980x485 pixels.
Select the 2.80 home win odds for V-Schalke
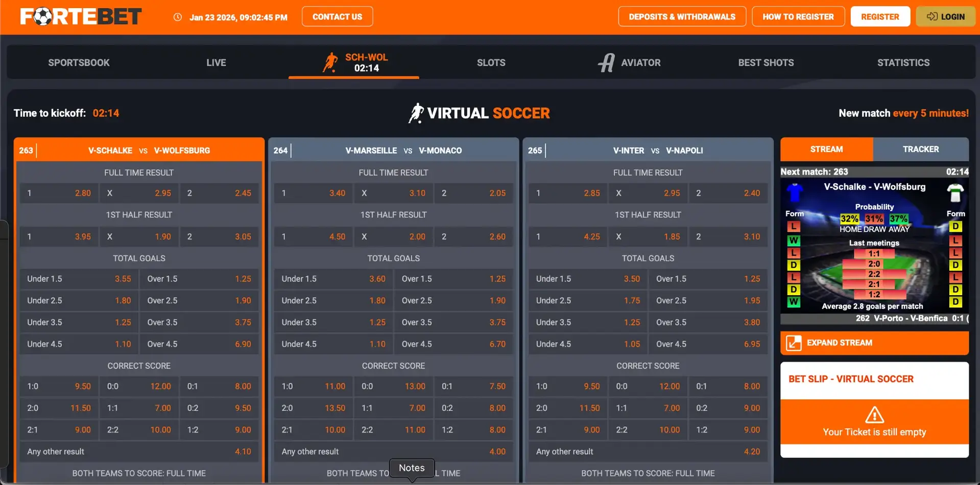(58, 193)
